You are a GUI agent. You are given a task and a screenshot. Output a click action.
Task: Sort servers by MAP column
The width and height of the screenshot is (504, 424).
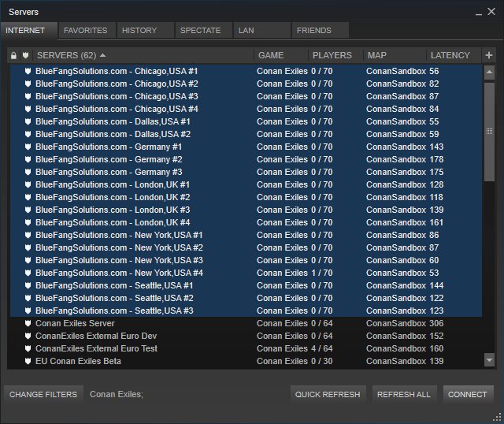point(395,55)
